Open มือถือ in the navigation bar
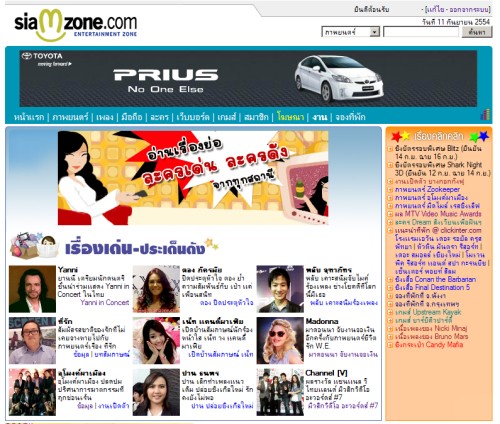The height and width of the screenshot is (424, 500). click(x=132, y=117)
